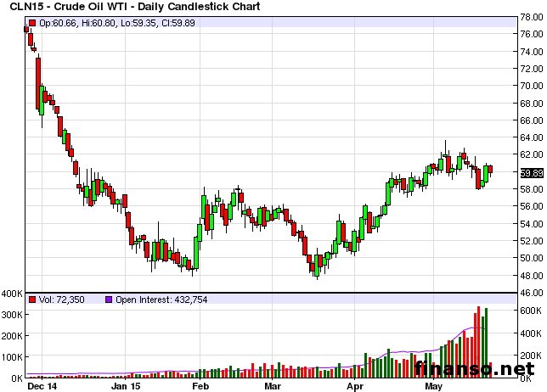The image size is (547, 392).
Task: Click the 46.00 price axis label
Action: tap(532, 293)
